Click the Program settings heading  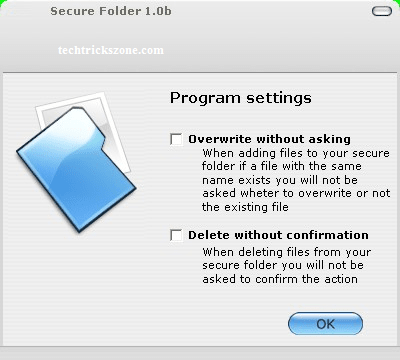(241, 98)
